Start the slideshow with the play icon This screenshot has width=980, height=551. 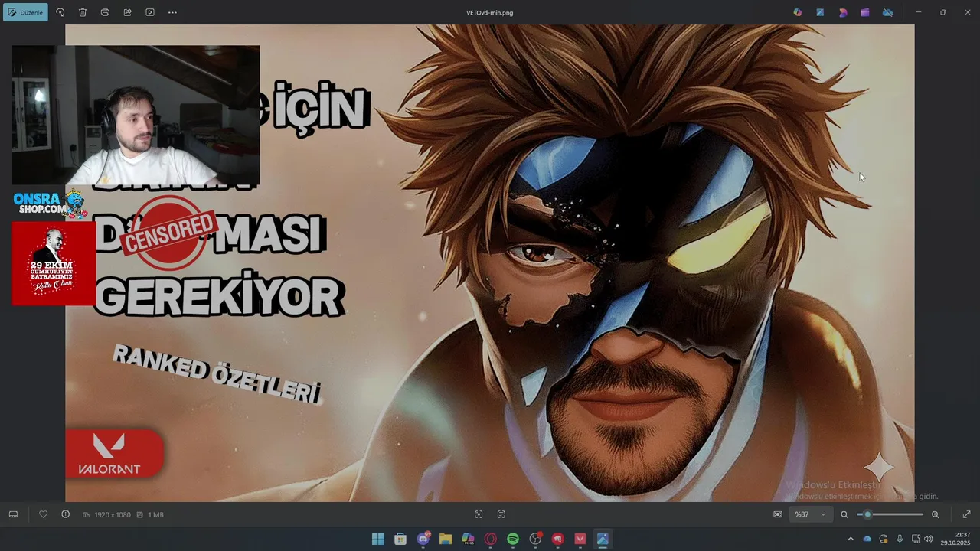pyautogui.click(x=150, y=12)
